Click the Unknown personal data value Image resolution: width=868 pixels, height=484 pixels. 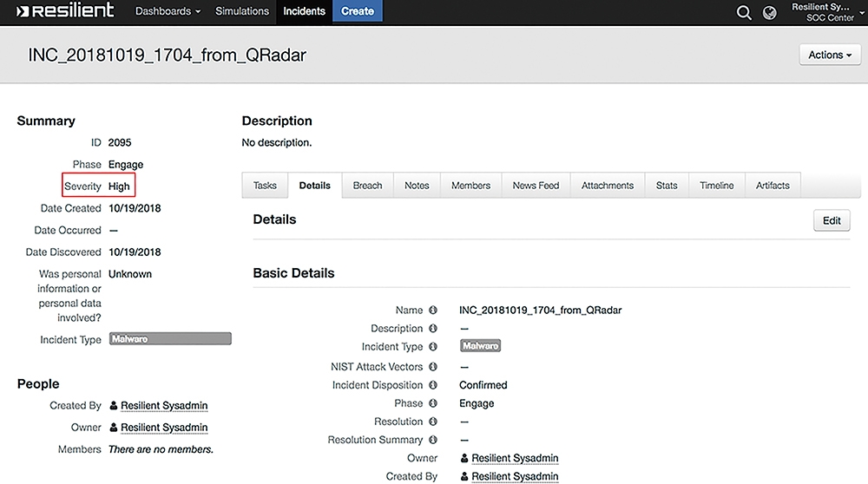click(130, 274)
